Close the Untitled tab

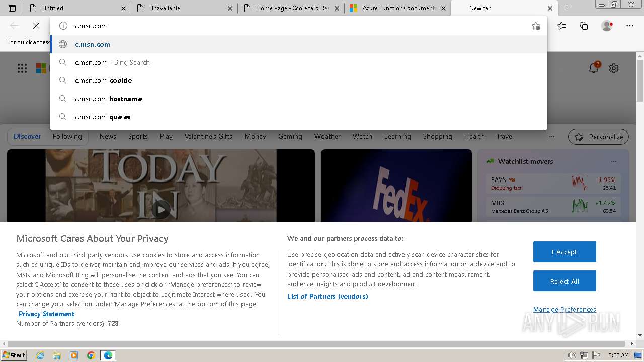124,8
